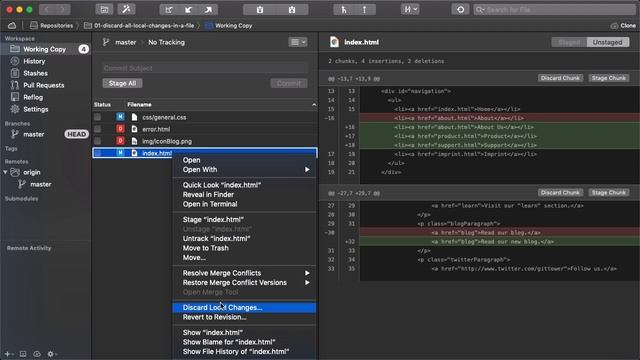This screenshot has width=640, height=360.
Task: Open Reflog in the sidebar
Action: (33, 97)
